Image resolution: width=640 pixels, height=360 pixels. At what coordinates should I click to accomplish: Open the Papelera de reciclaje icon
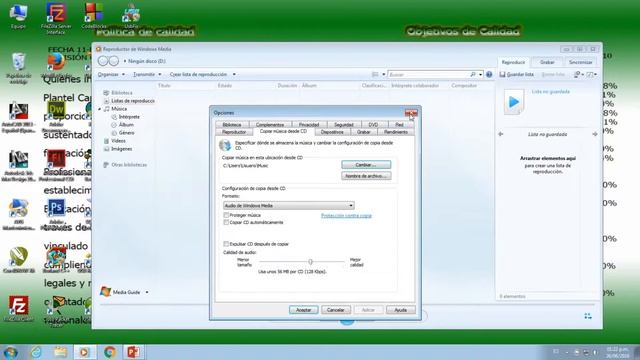tap(18, 68)
